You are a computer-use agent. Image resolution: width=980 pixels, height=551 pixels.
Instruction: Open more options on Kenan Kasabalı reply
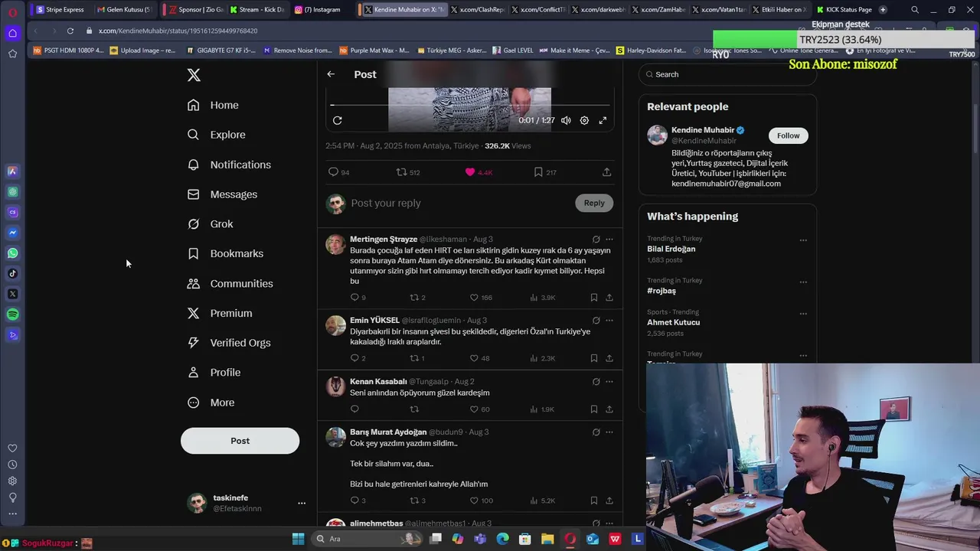point(609,381)
